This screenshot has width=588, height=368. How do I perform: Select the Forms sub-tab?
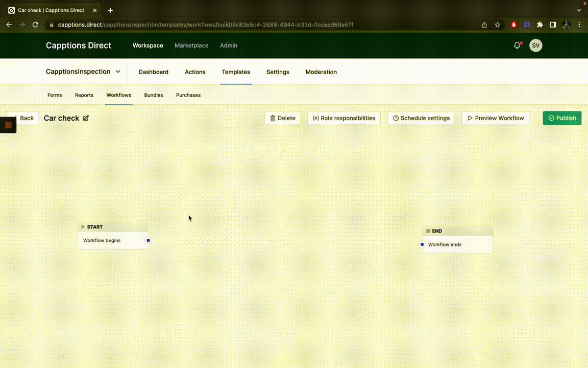point(55,96)
